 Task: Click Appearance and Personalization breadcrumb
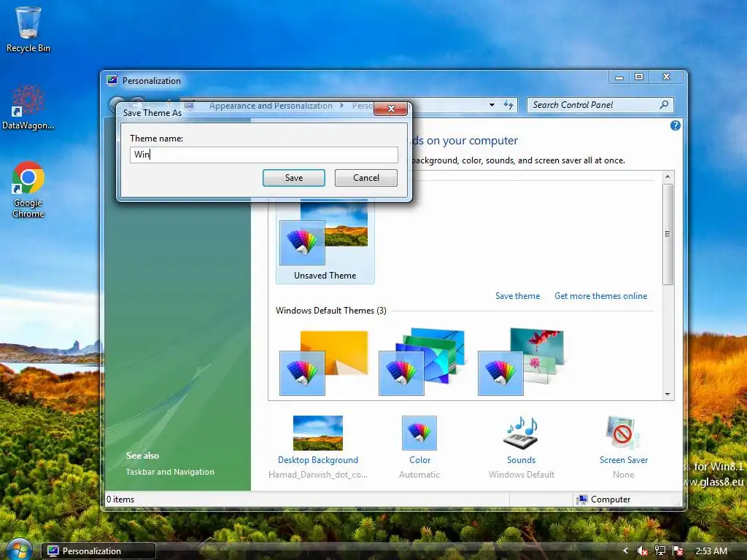pos(271,106)
